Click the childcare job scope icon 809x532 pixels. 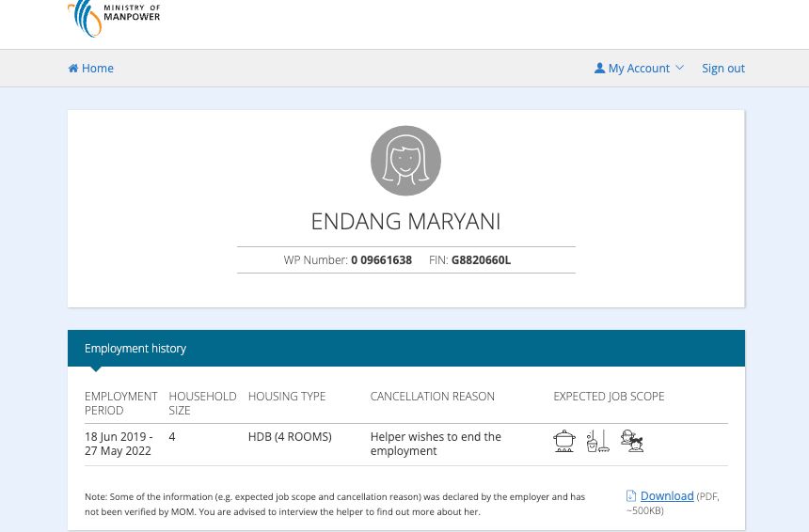point(631,441)
